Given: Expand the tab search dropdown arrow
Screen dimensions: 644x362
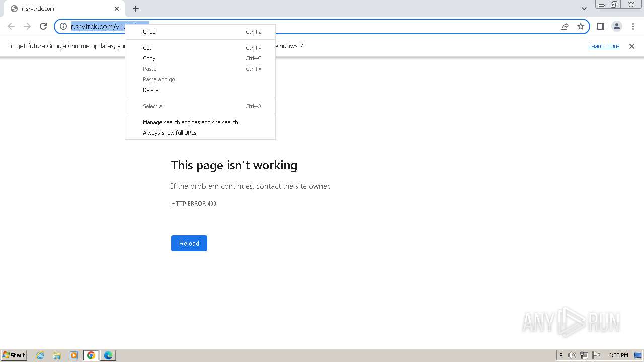Looking at the screenshot, I should tap(584, 9).
